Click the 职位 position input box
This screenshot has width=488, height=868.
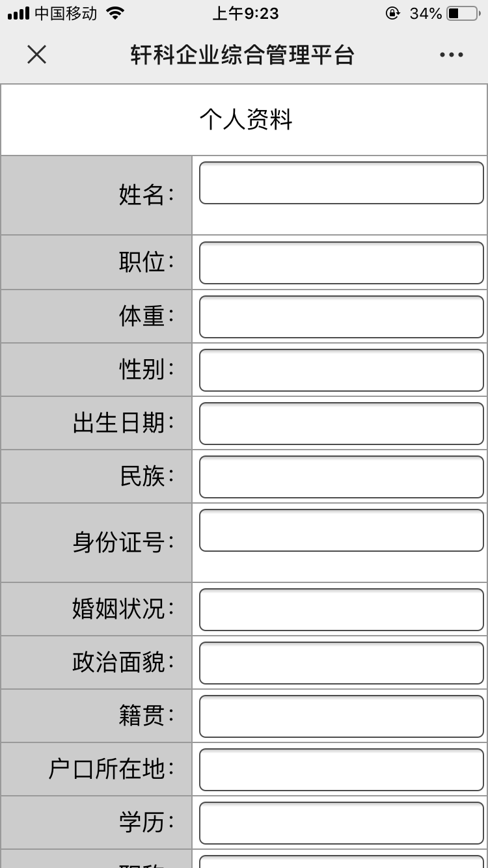[x=341, y=263]
